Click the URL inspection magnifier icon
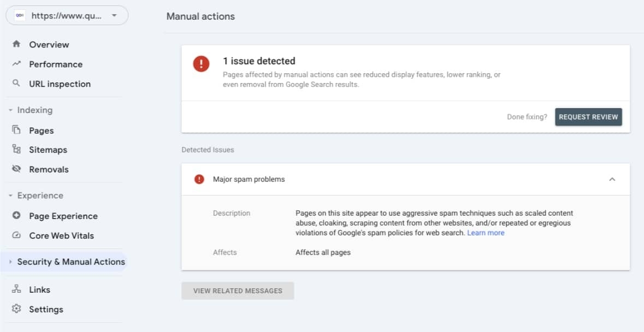The image size is (644, 332). pyautogui.click(x=16, y=84)
